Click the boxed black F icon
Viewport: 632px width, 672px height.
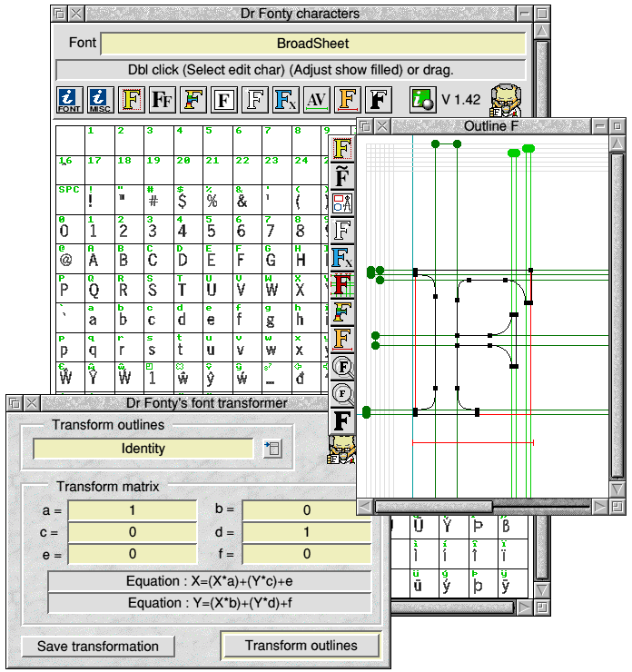pos(223,100)
